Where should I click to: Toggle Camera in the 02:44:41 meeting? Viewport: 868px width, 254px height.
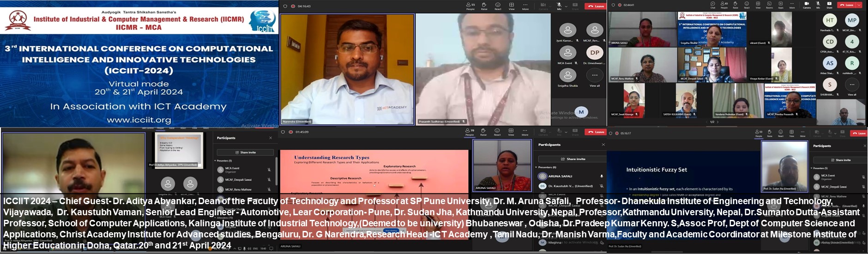[x=806, y=6]
